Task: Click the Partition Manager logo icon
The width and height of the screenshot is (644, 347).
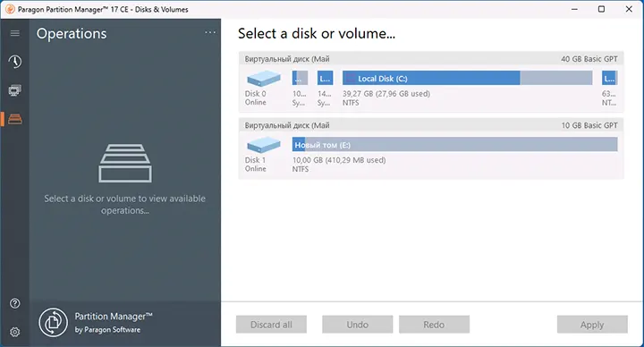Action: pyautogui.click(x=53, y=323)
